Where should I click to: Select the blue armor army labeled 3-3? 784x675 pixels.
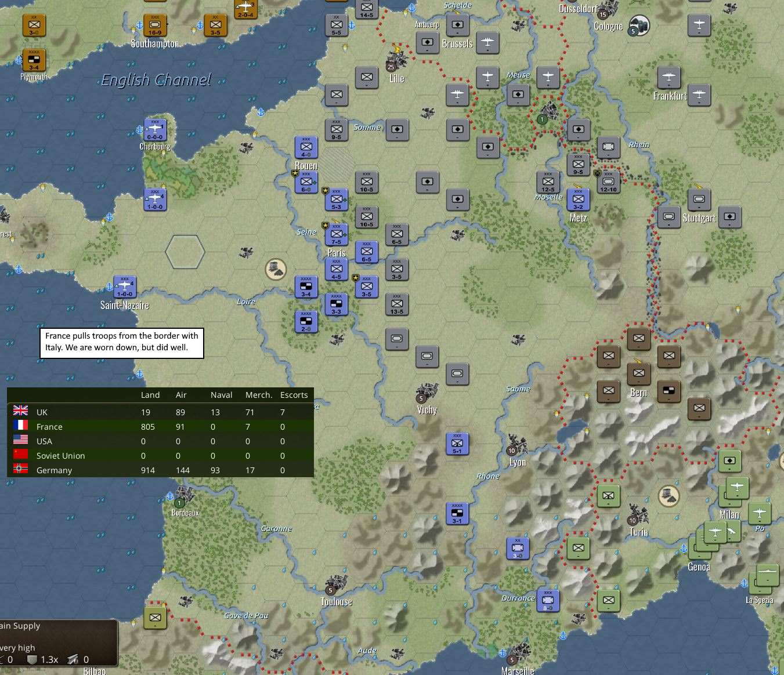tap(337, 304)
